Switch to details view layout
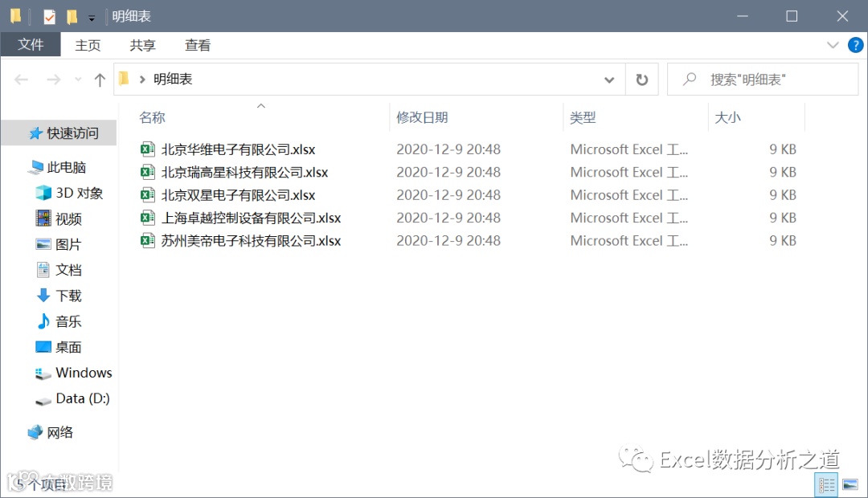 pyautogui.click(x=826, y=485)
